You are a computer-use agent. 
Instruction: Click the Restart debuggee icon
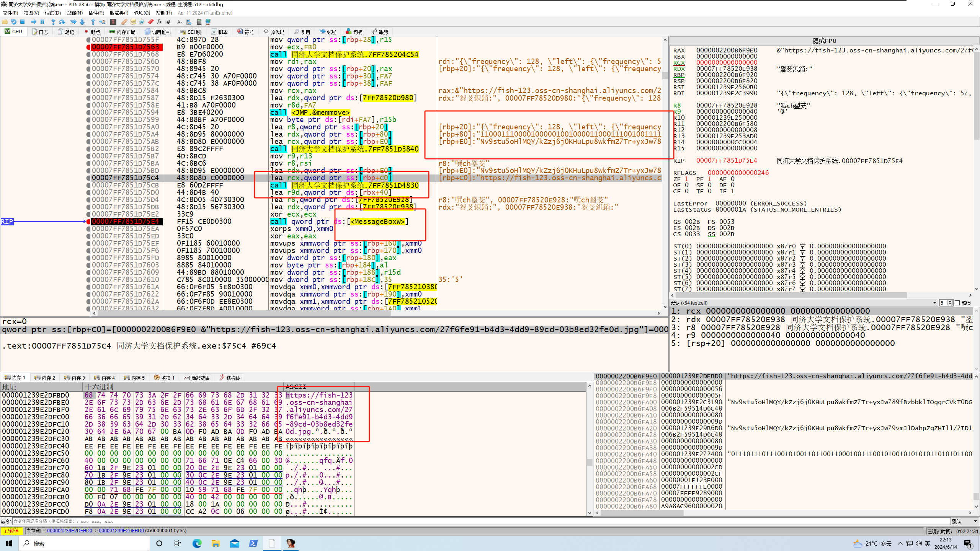click(14, 22)
